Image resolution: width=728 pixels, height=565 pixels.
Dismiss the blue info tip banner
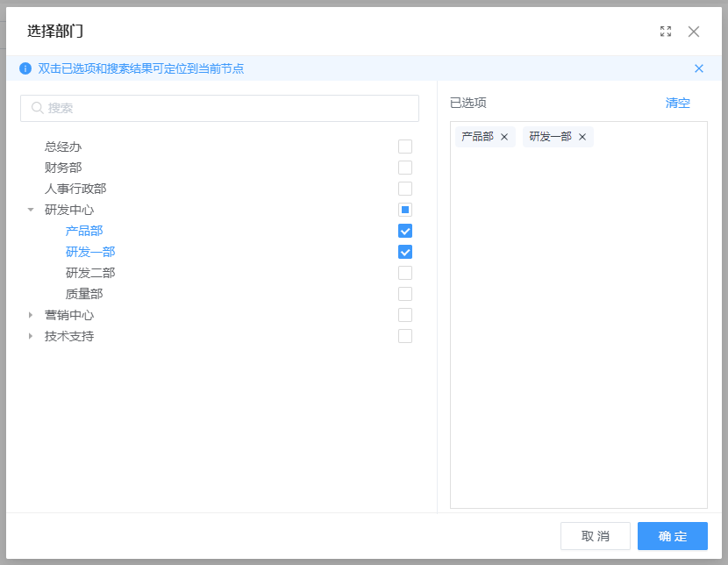pos(699,68)
